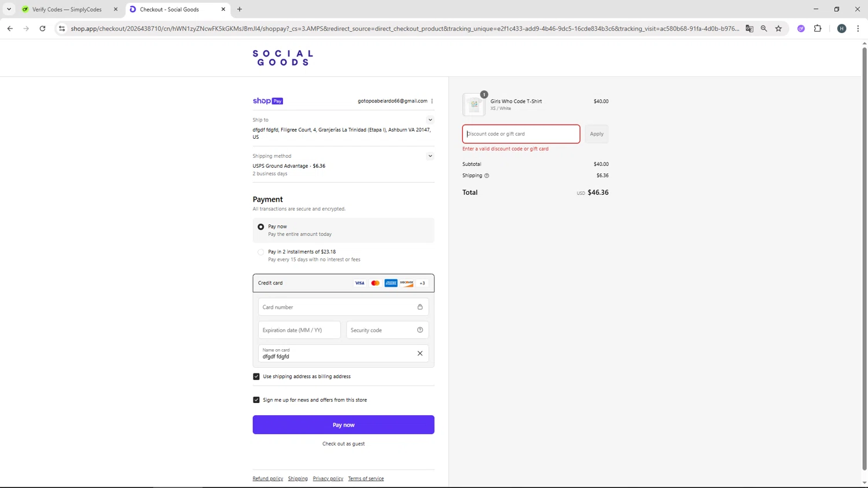Open the Terms of service link
This screenshot has height=488, width=868.
tap(366, 479)
